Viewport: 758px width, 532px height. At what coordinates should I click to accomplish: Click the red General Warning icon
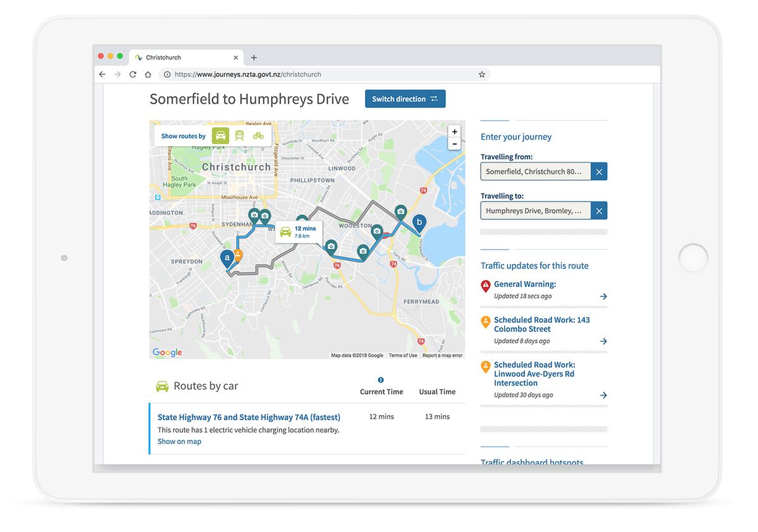click(x=486, y=286)
